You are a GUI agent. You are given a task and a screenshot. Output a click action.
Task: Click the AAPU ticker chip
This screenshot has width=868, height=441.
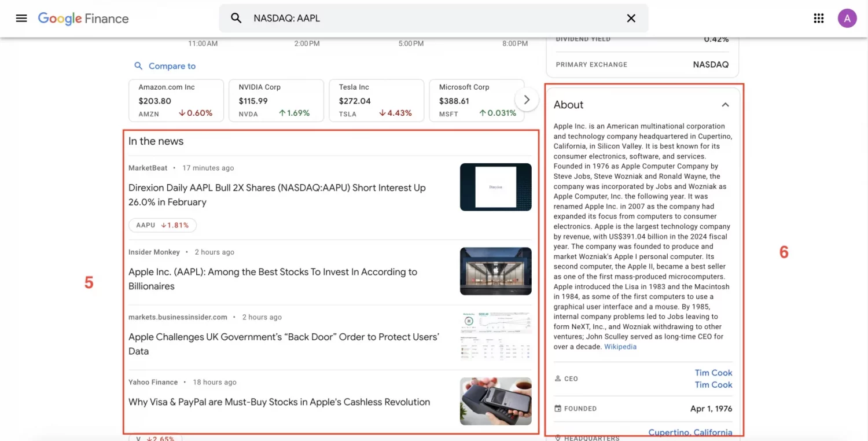point(163,225)
